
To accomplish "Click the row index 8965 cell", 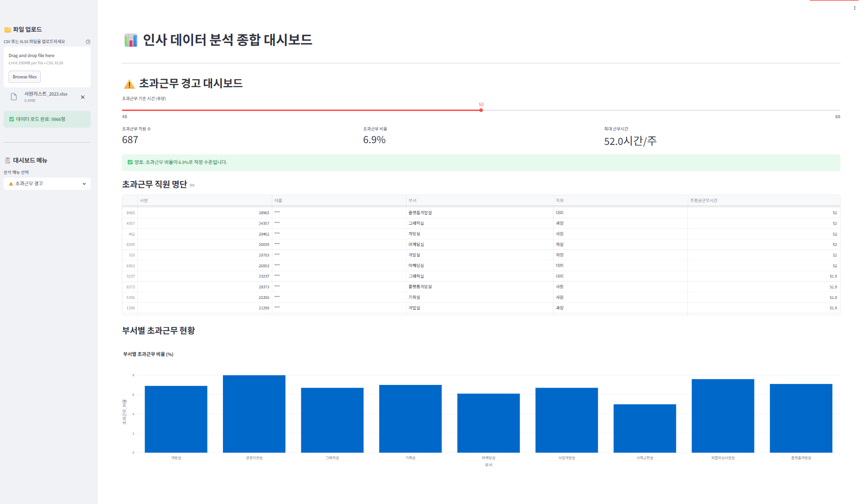I will tap(130, 213).
